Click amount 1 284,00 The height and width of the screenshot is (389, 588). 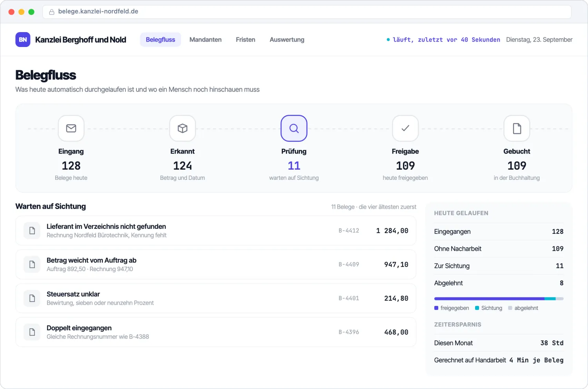(392, 231)
